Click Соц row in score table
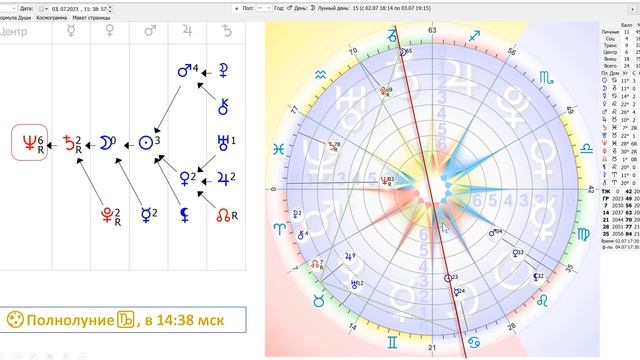 click(x=620, y=38)
